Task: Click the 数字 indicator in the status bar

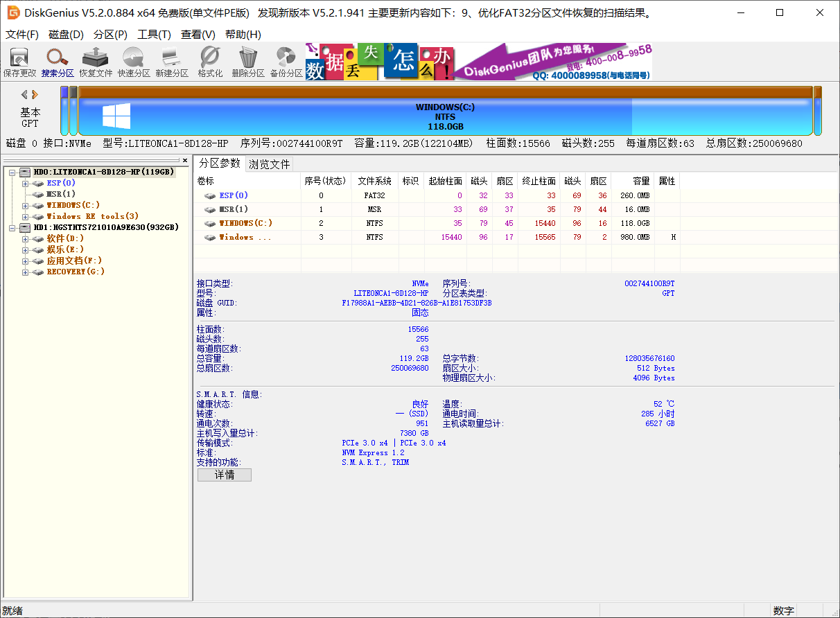Action: point(784,611)
